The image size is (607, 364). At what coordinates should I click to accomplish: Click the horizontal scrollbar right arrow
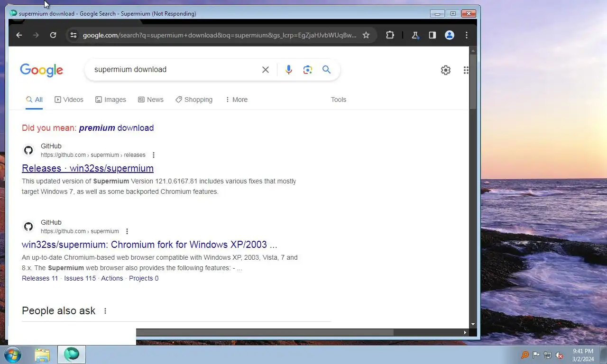click(x=465, y=333)
